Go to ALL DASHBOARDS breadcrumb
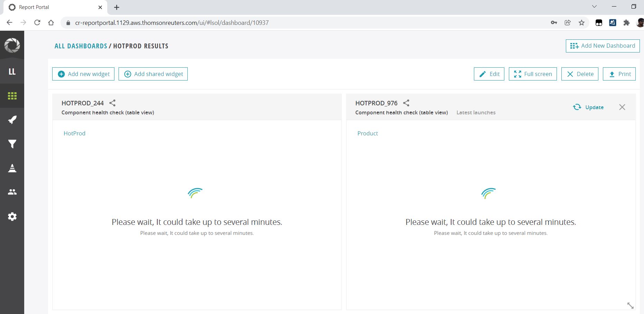 (x=81, y=46)
